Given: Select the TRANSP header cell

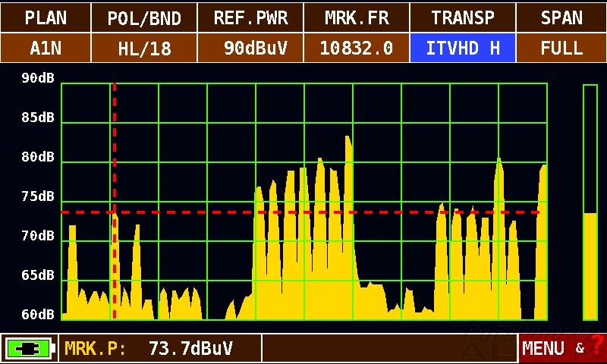Looking at the screenshot, I should pos(463,17).
